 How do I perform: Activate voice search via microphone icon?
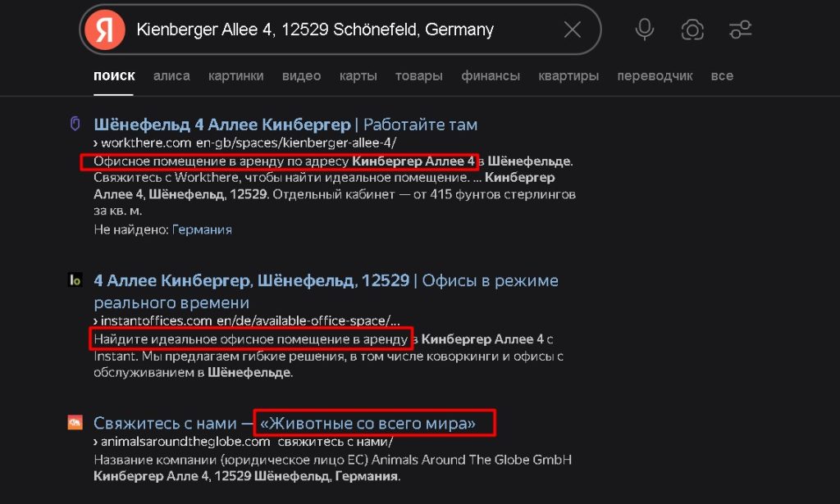tap(645, 29)
